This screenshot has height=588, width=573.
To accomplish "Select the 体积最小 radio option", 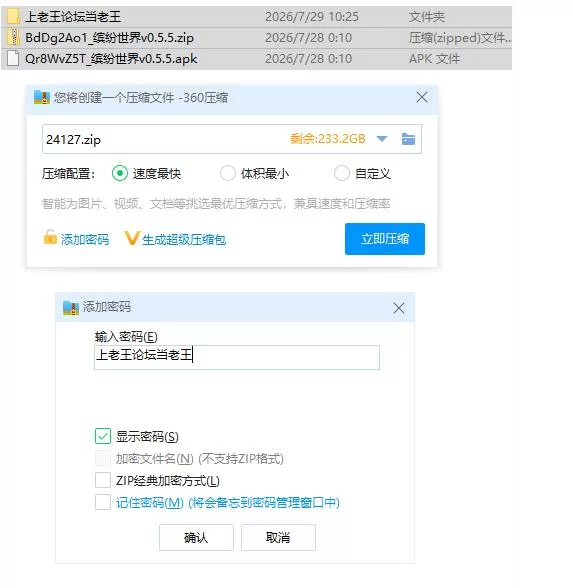I will [x=228, y=173].
